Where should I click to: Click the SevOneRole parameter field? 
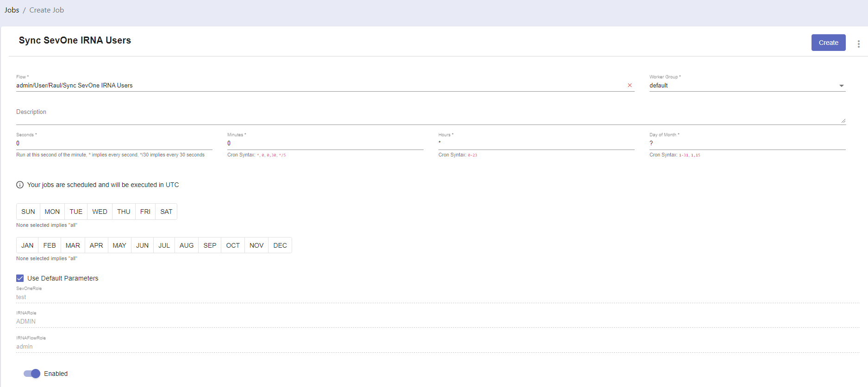pyautogui.click(x=437, y=297)
